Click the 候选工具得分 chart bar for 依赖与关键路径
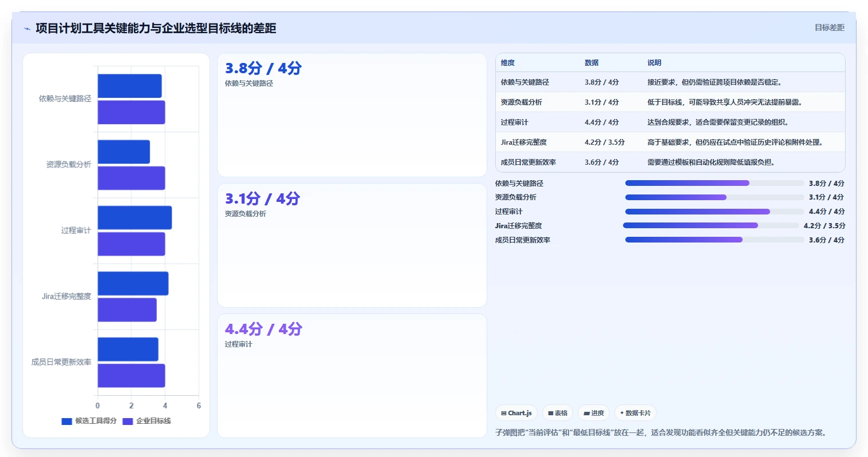The width and height of the screenshot is (868, 457). (130, 86)
